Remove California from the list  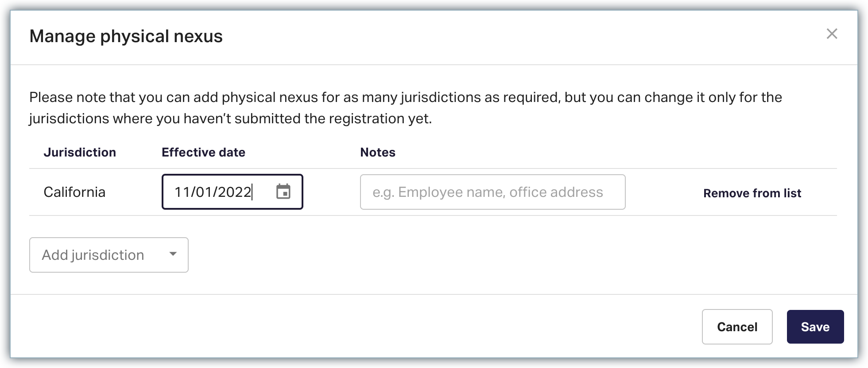coord(752,193)
